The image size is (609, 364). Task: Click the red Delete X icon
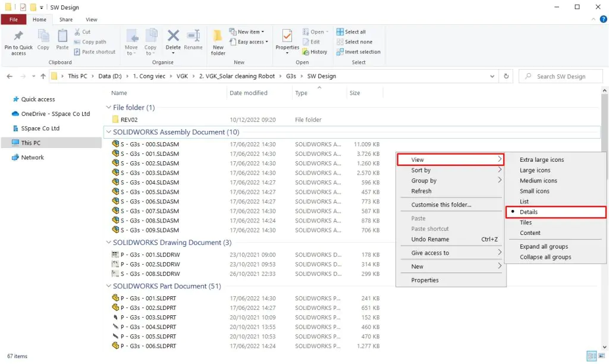point(173,36)
